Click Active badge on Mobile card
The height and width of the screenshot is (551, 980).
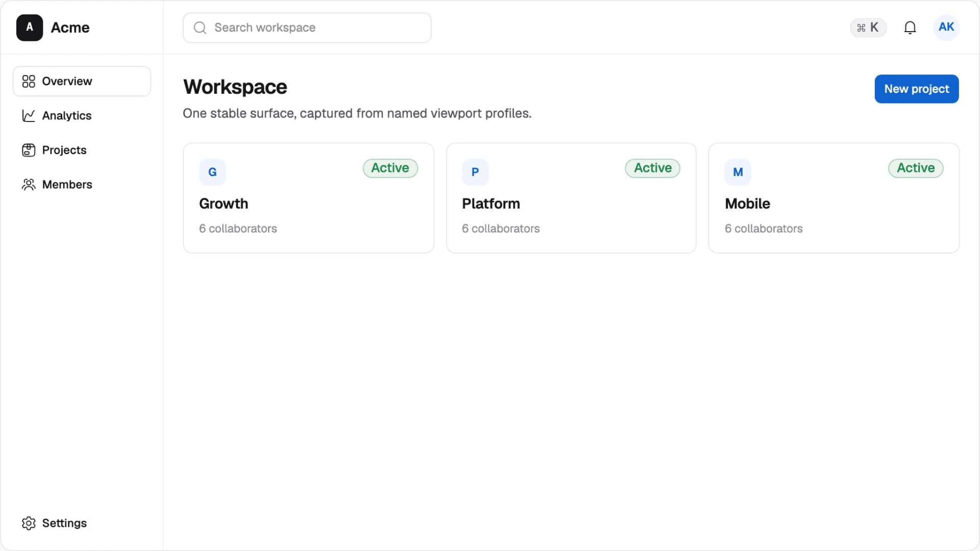pyautogui.click(x=916, y=168)
